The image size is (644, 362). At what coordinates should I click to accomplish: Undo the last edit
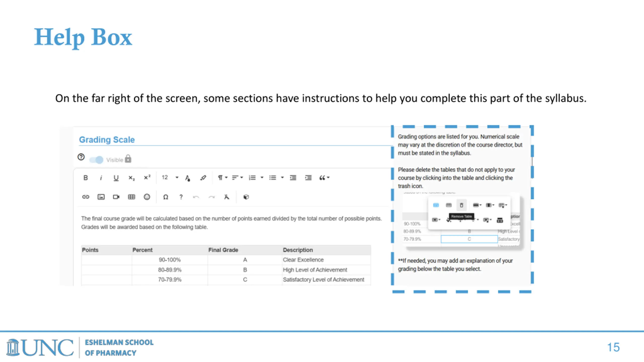(196, 197)
